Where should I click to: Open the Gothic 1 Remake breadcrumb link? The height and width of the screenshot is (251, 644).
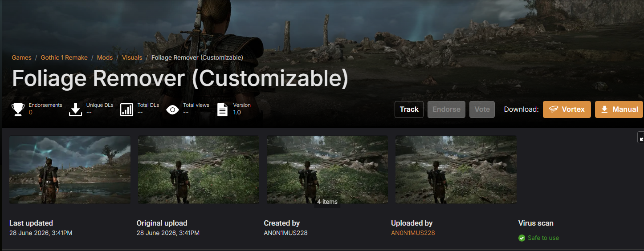pyautogui.click(x=64, y=58)
